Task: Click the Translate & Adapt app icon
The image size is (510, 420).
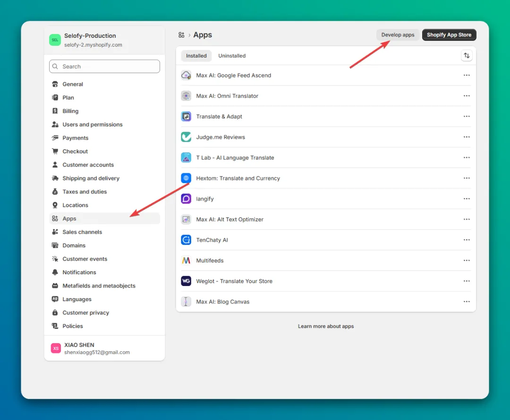Action: pyautogui.click(x=186, y=117)
